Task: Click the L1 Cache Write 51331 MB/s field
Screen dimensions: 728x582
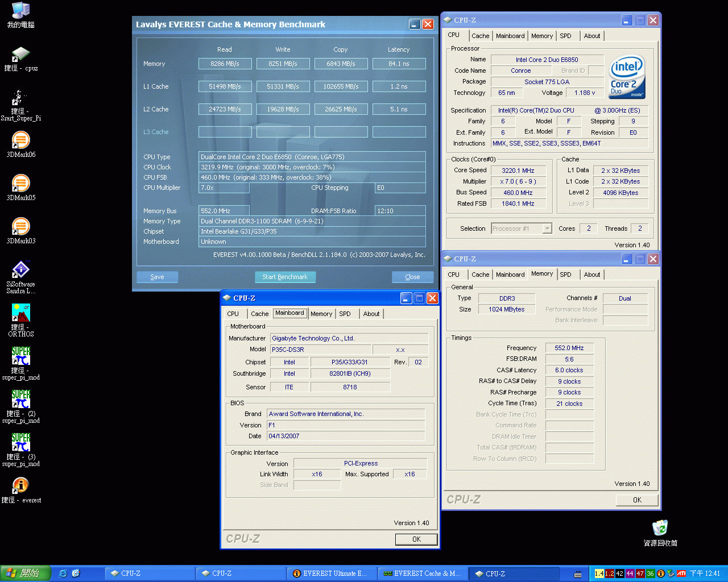Action: tap(283, 86)
